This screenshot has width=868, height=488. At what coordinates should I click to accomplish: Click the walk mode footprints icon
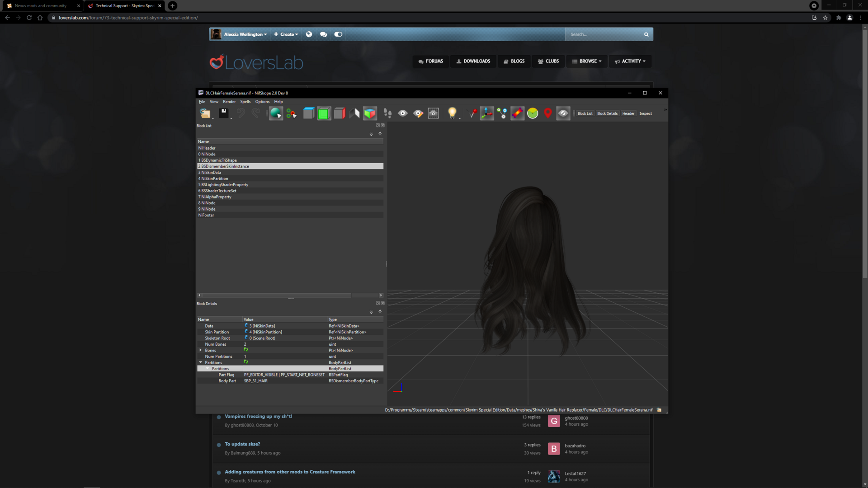tap(387, 113)
